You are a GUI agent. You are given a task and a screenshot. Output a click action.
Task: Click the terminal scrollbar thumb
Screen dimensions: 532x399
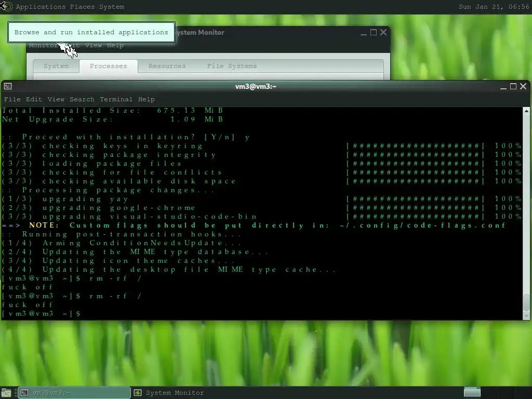click(x=526, y=303)
